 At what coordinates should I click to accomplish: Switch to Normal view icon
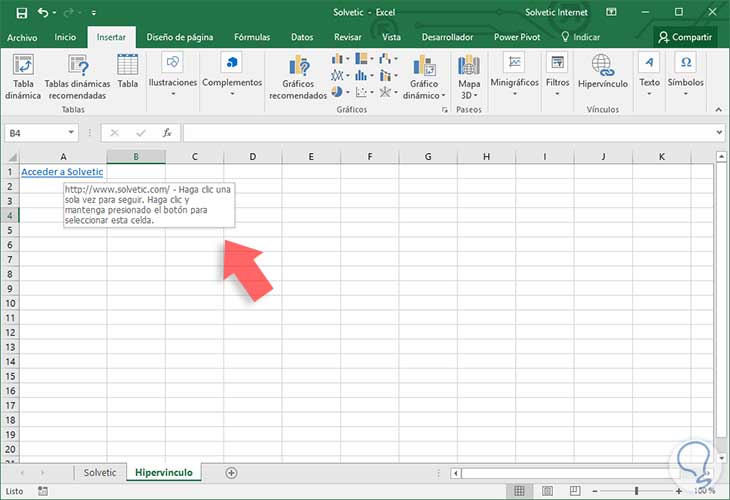[x=519, y=491]
